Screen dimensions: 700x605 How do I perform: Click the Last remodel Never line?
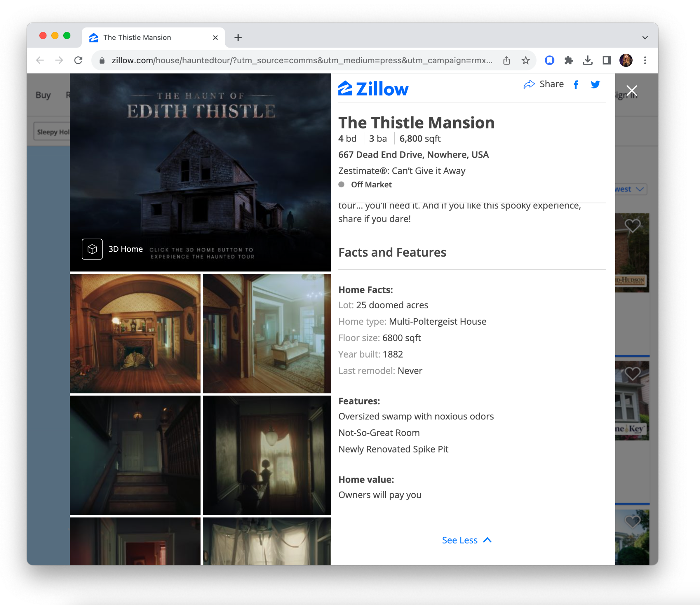point(380,371)
